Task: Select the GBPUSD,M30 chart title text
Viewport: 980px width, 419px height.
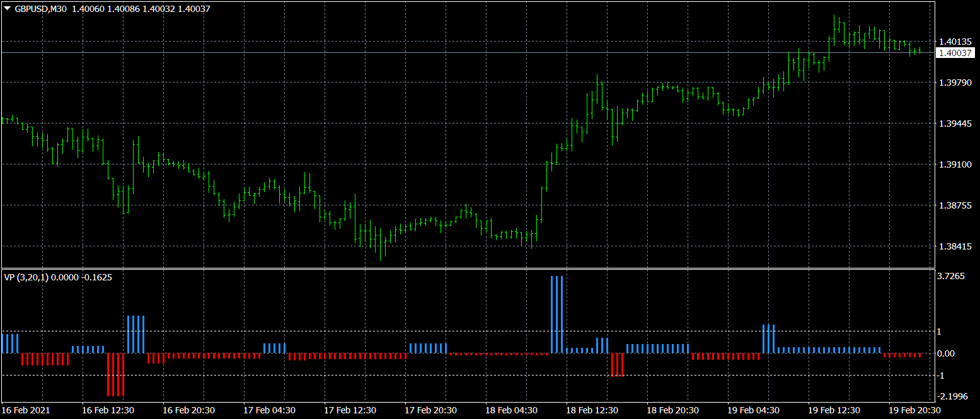Action: click(40, 8)
